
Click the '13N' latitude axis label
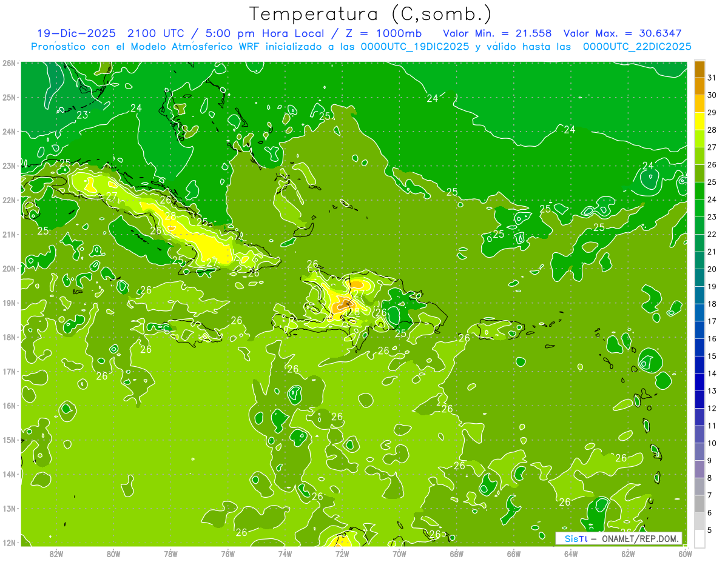tap(9, 508)
